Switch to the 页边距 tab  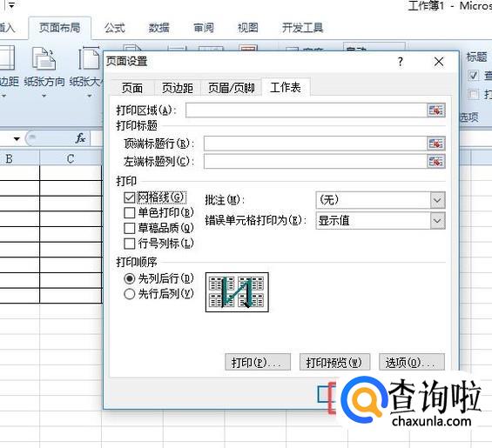pyautogui.click(x=178, y=88)
